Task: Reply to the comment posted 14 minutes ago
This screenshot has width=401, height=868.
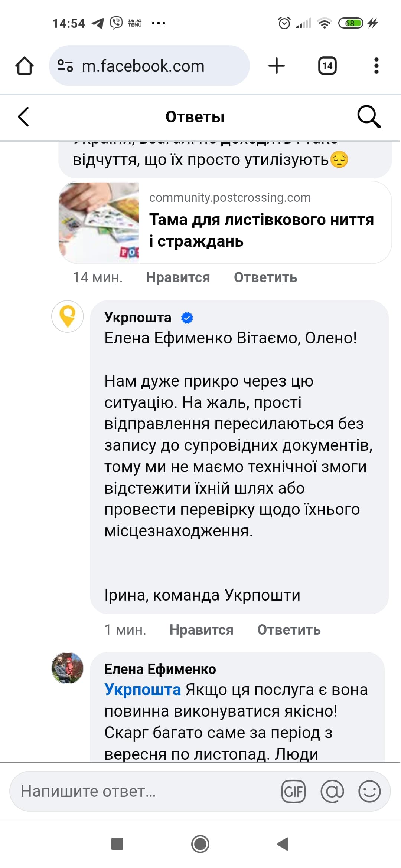Action: [265, 277]
